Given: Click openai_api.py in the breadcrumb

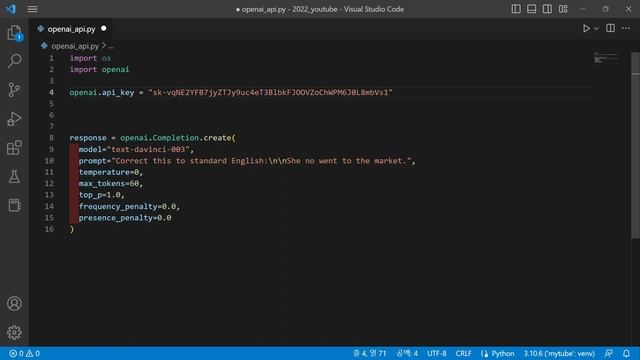Looking at the screenshot, I should click(x=75, y=46).
